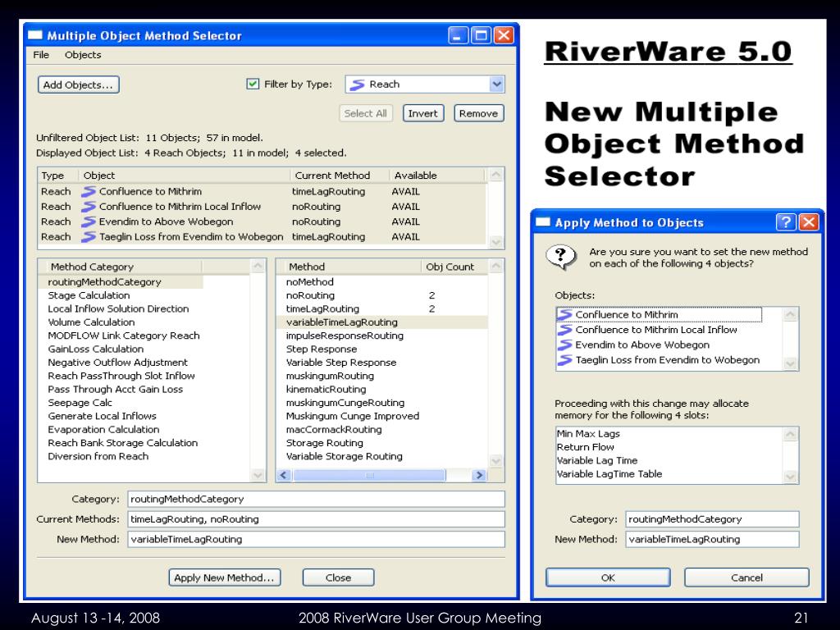
Task: Click horizontal scrollbar thumb under Method list
Action: click(369, 475)
